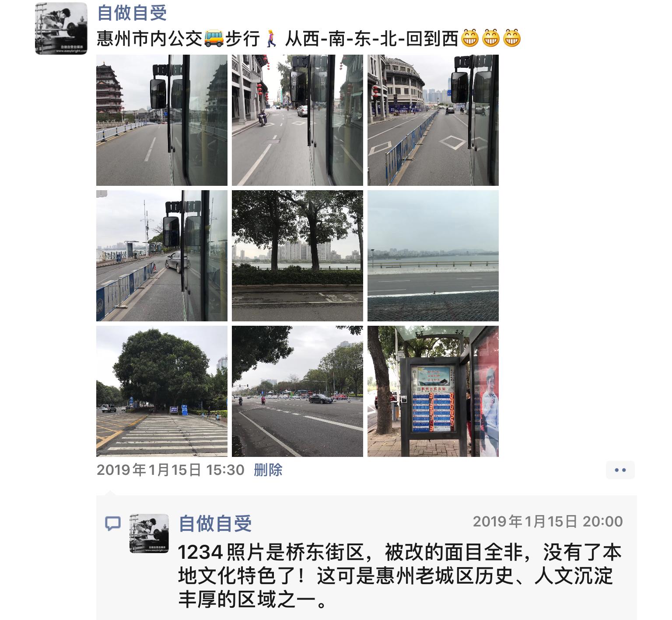Click the 删除 delete link
672x620 pixels.
[x=268, y=470]
